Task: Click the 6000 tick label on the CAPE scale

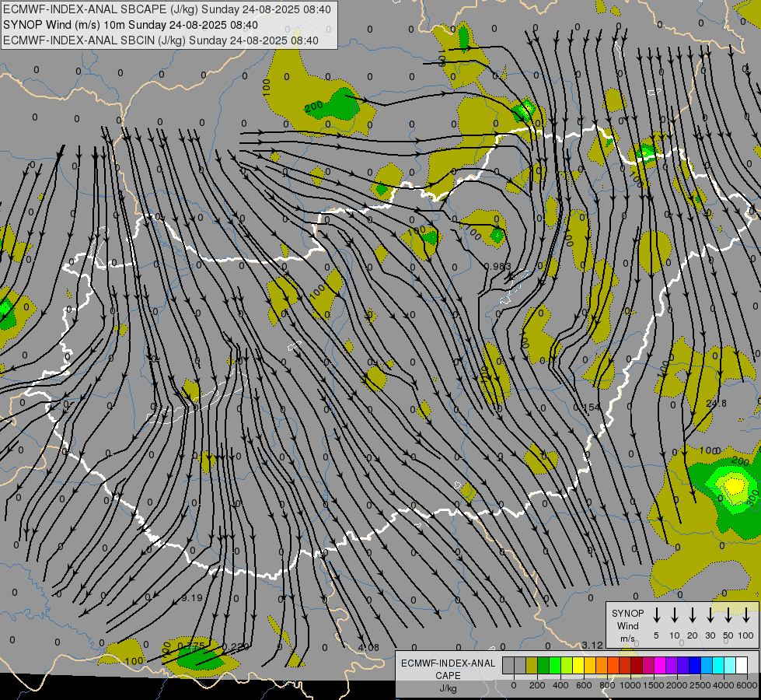Action: [747, 685]
